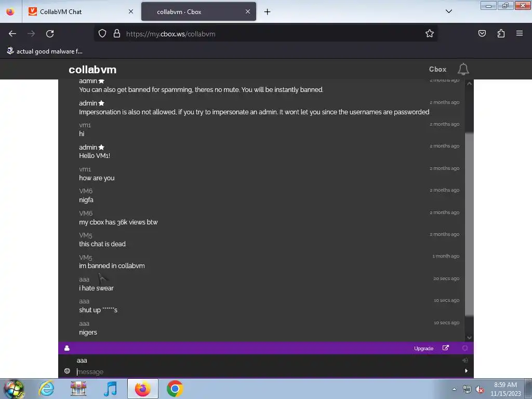Click the forward navigation arrow
The width and height of the screenshot is (532, 399).
coord(31,34)
